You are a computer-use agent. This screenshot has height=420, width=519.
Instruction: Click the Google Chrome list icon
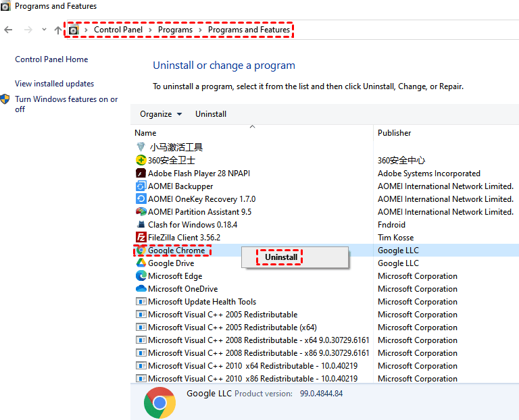(x=141, y=251)
